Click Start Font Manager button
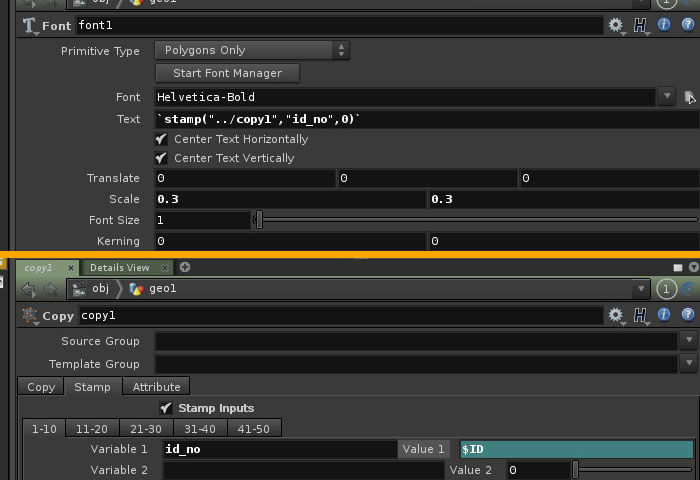The image size is (700, 480). [227, 73]
